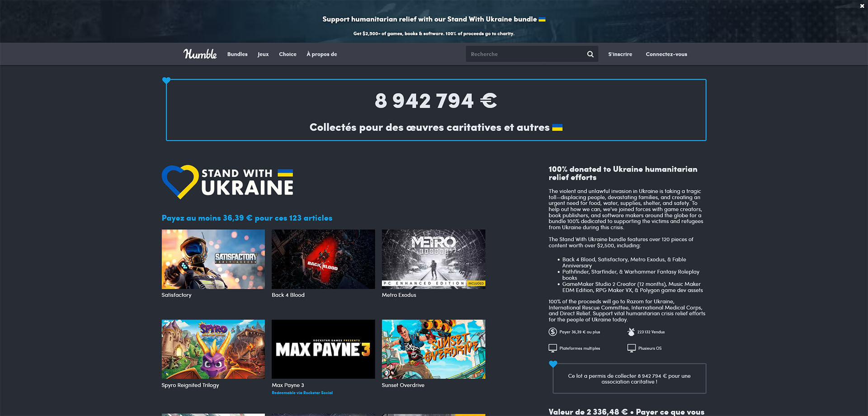868x416 pixels.
Task: Open the Humble logo home link
Action: coord(200,54)
